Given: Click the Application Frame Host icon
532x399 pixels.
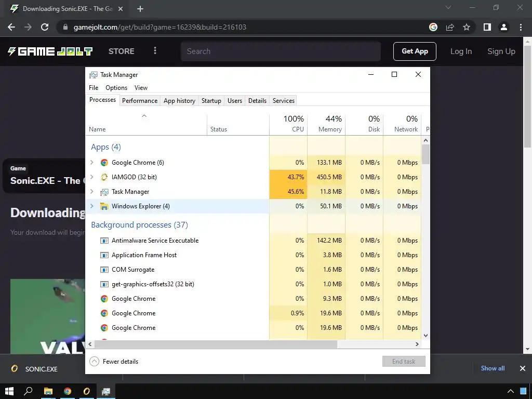Looking at the screenshot, I should click(x=104, y=255).
